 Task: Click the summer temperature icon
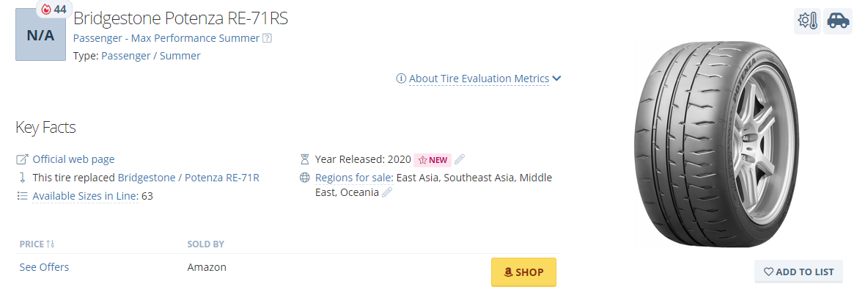(x=807, y=21)
